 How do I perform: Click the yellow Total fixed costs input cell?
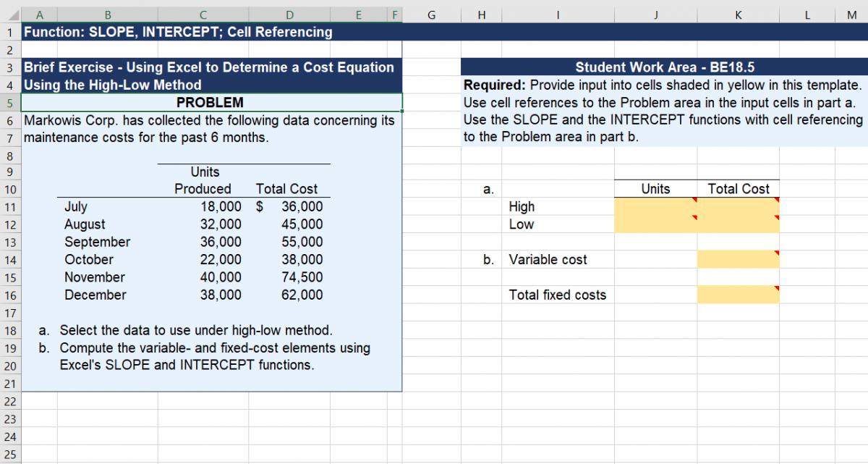(738, 295)
